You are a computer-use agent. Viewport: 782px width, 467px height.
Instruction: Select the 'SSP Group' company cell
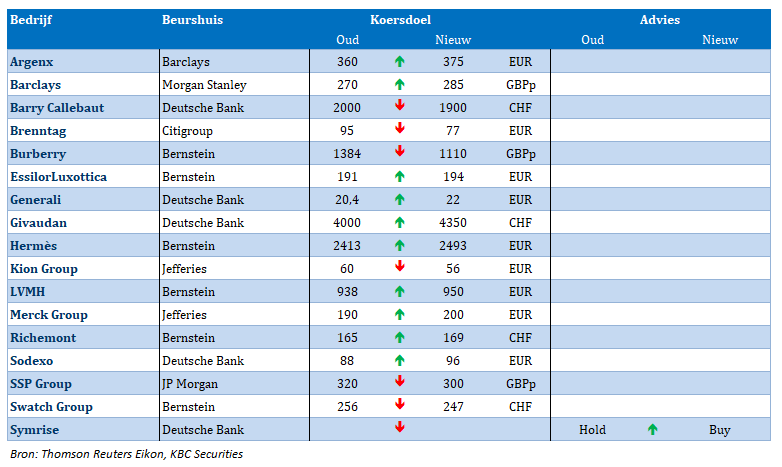pos(83,383)
